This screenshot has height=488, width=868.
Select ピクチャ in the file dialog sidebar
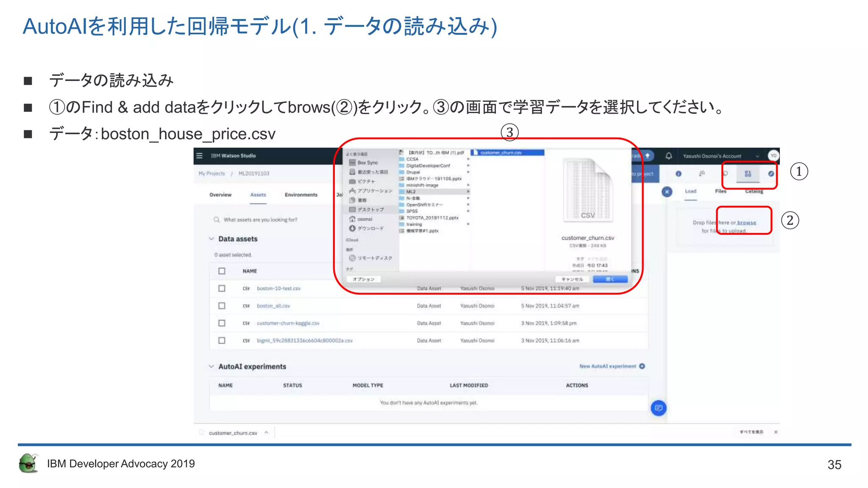tap(362, 181)
